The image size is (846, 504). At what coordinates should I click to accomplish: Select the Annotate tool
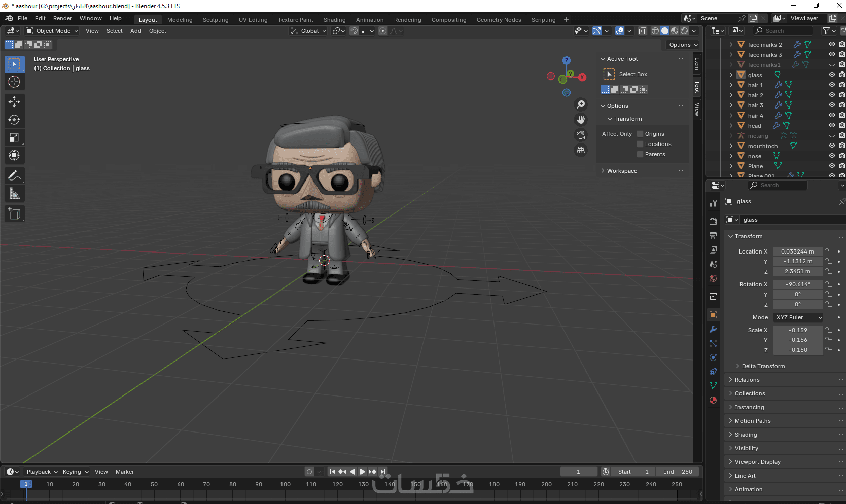tap(14, 175)
